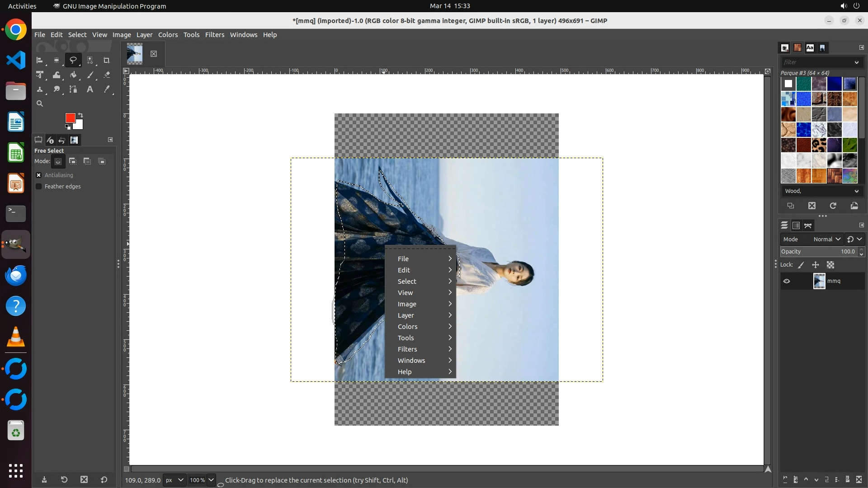Select the Zoom magnifier tool
This screenshot has width=868, height=488.
[x=40, y=103]
